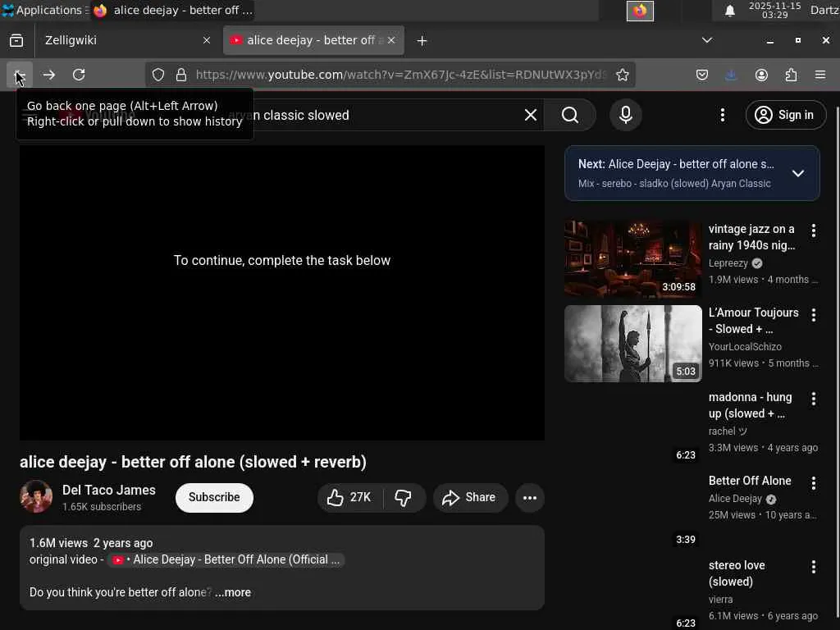
Task: Expand the Next mix playlist panel
Action: tap(797, 174)
